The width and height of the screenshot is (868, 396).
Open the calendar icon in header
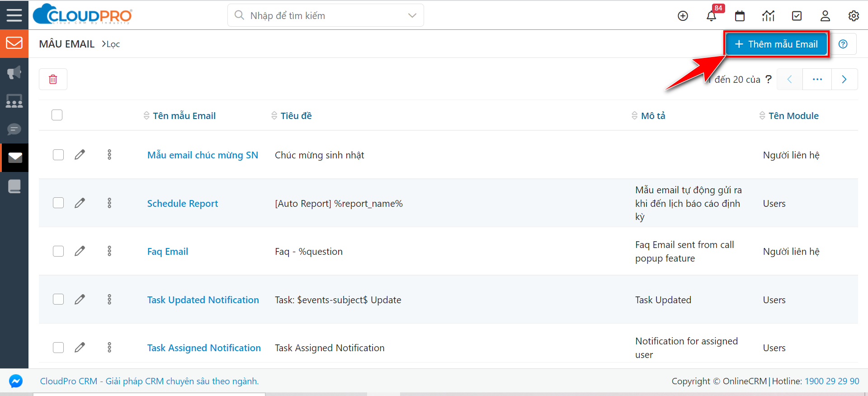click(x=740, y=16)
